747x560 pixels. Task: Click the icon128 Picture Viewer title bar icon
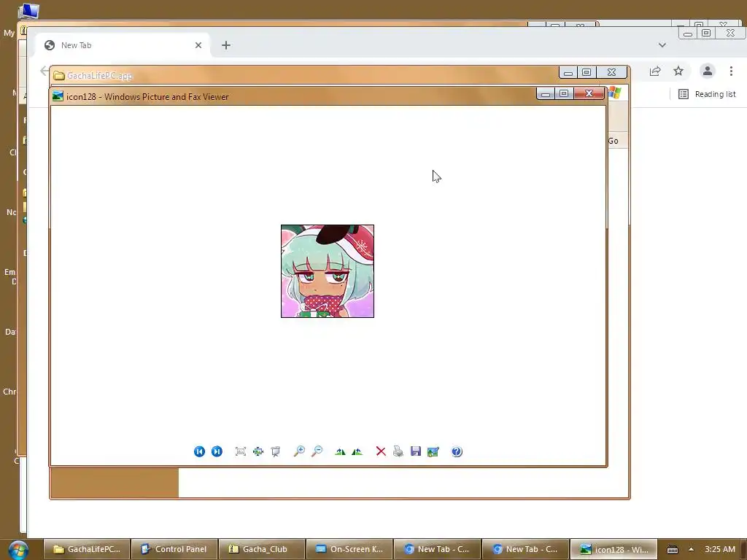pos(58,96)
